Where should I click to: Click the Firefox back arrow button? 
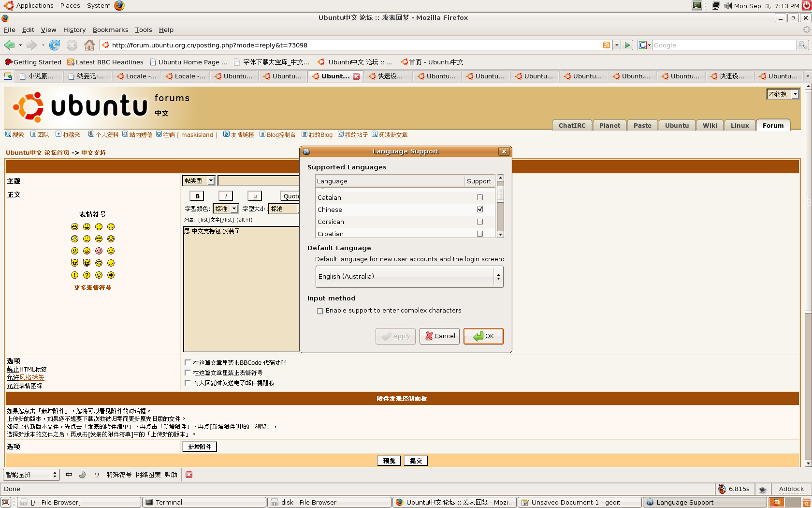(x=9, y=45)
